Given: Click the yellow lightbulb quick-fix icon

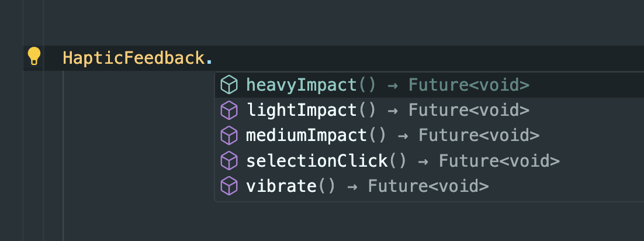Looking at the screenshot, I should [34, 56].
